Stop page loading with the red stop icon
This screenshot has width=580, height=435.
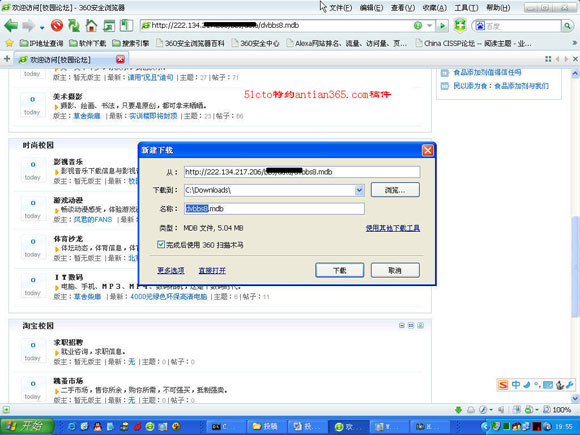[x=57, y=26]
